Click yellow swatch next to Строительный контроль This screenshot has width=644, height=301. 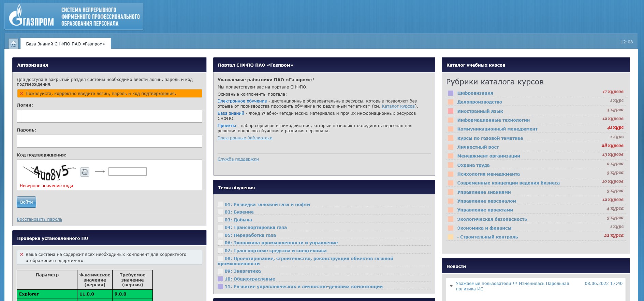(451, 237)
